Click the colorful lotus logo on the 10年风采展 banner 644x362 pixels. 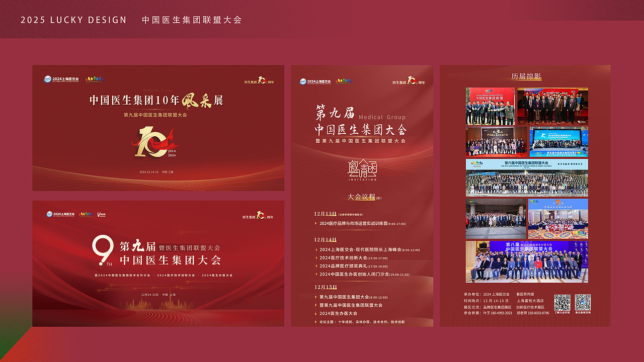pyautogui.click(x=94, y=79)
